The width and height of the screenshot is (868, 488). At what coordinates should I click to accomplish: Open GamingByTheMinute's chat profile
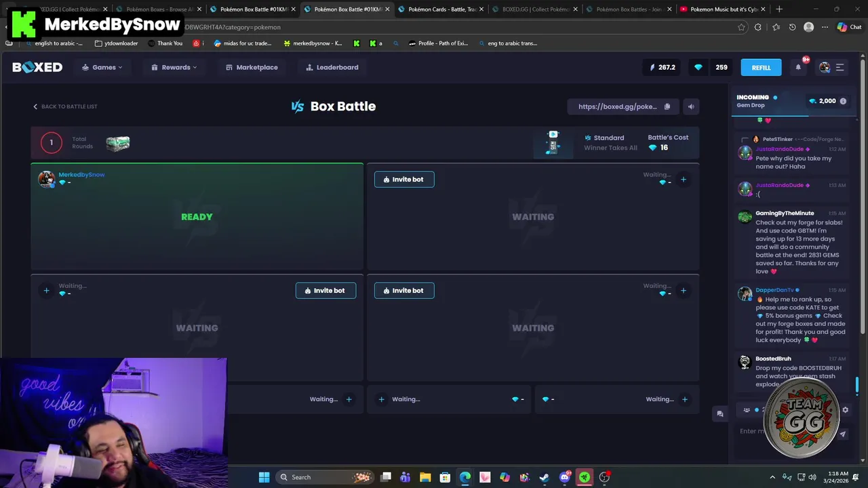point(785,213)
